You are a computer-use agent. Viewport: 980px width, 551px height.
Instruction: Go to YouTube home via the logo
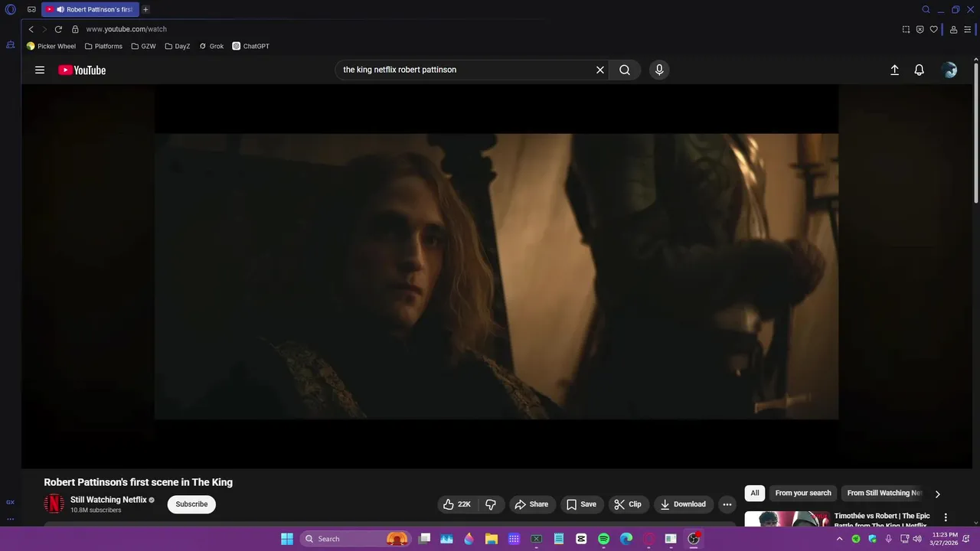tap(82, 70)
